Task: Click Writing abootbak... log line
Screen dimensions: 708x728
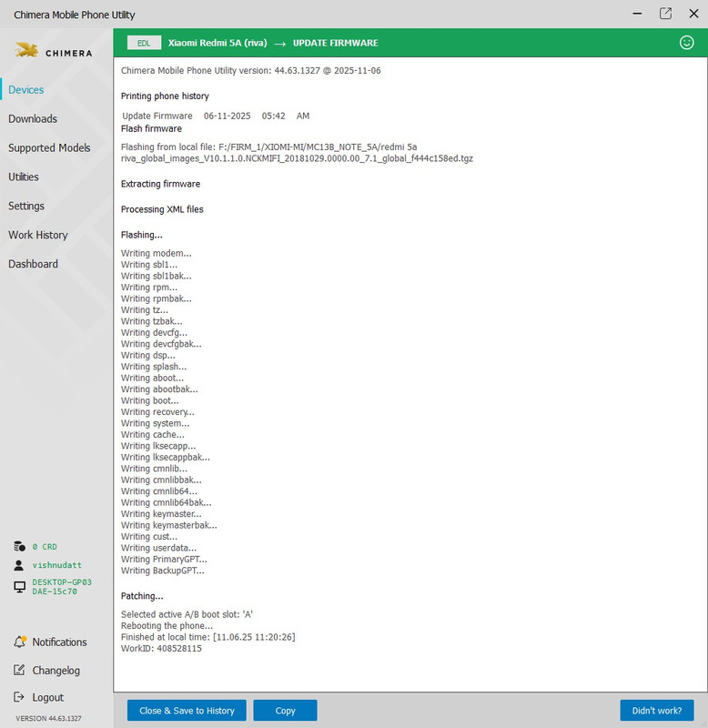Action: [x=159, y=389]
